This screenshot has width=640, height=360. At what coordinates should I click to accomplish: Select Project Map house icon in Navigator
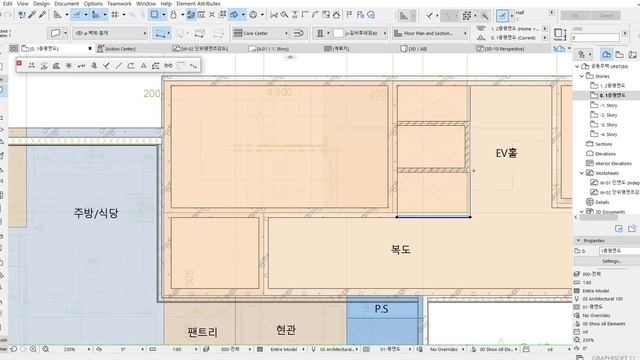pyautogui.click(x=607, y=54)
